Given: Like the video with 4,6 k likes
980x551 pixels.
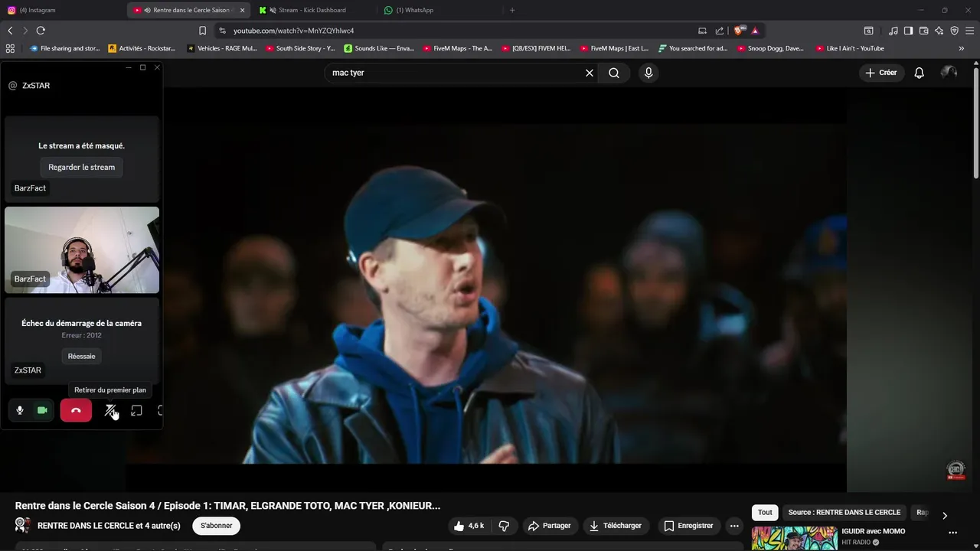Looking at the screenshot, I should pyautogui.click(x=469, y=526).
